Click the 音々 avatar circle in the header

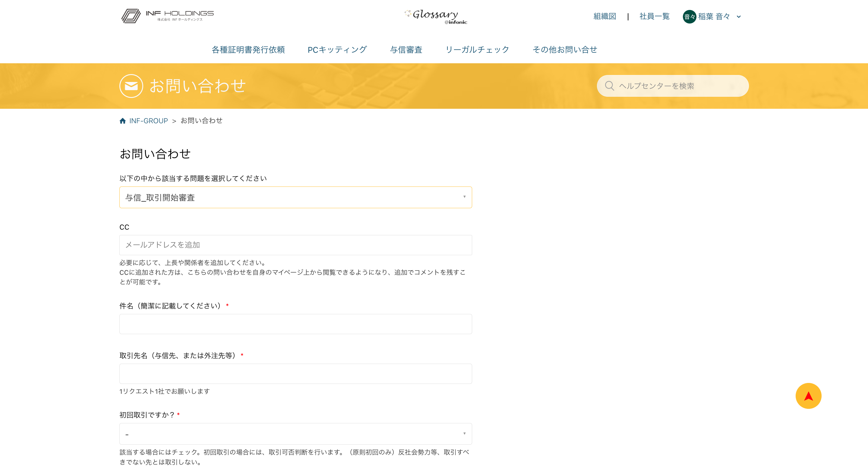coord(690,17)
